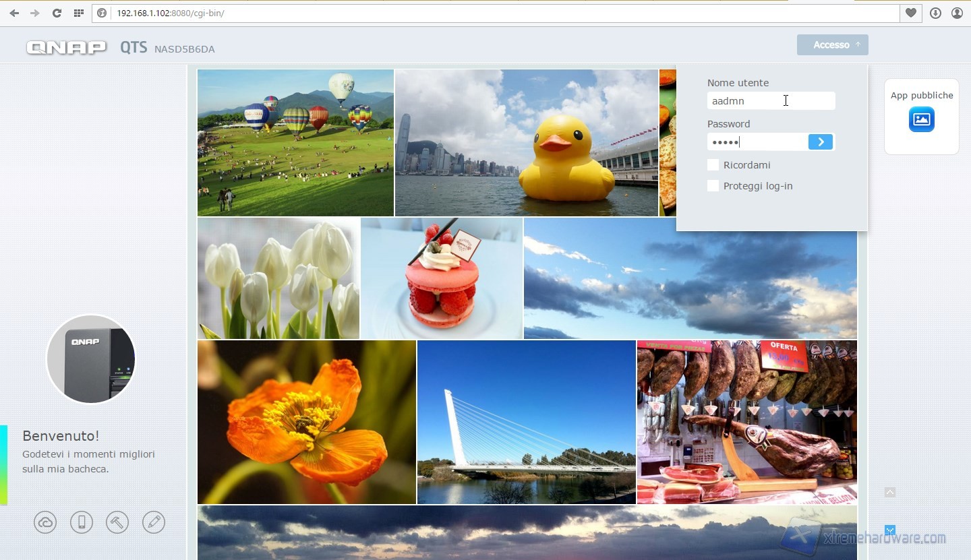Click the QNAP logo
The width and height of the screenshot is (971, 560).
tap(66, 47)
